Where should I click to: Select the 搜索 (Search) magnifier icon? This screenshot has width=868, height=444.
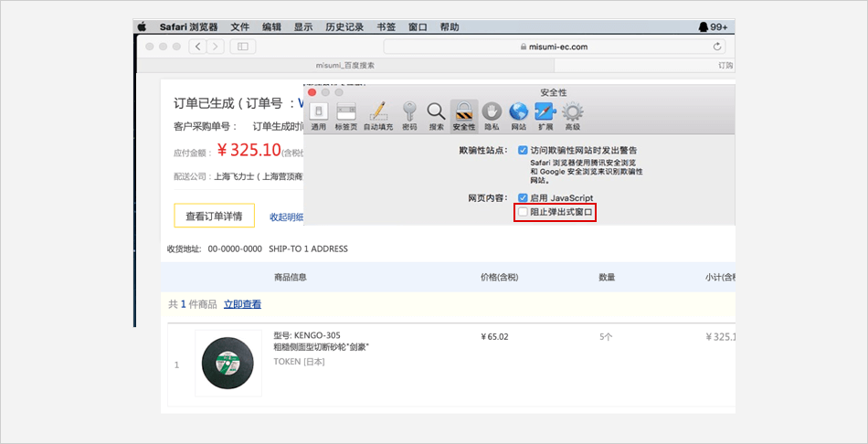tap(437, 113)
